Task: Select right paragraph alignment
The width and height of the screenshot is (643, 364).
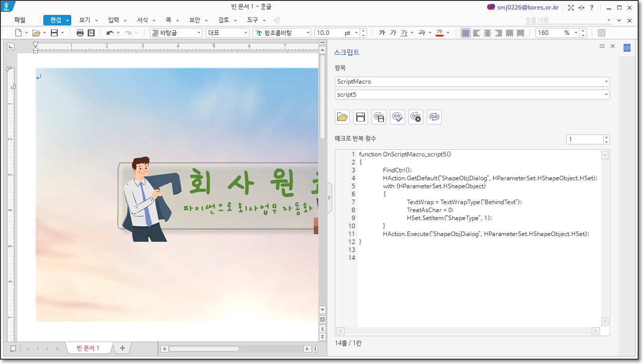Action: (x=499, y=33)
